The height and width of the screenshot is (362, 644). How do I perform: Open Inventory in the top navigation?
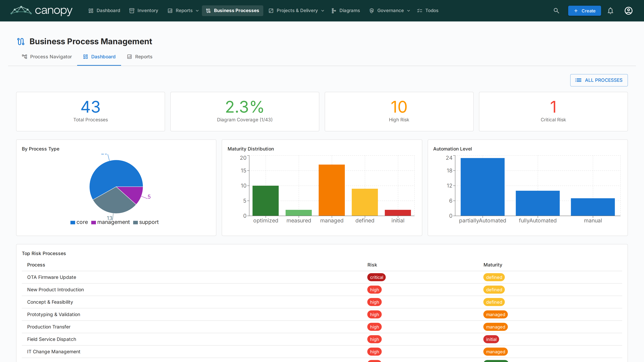(x=144, y=11)
